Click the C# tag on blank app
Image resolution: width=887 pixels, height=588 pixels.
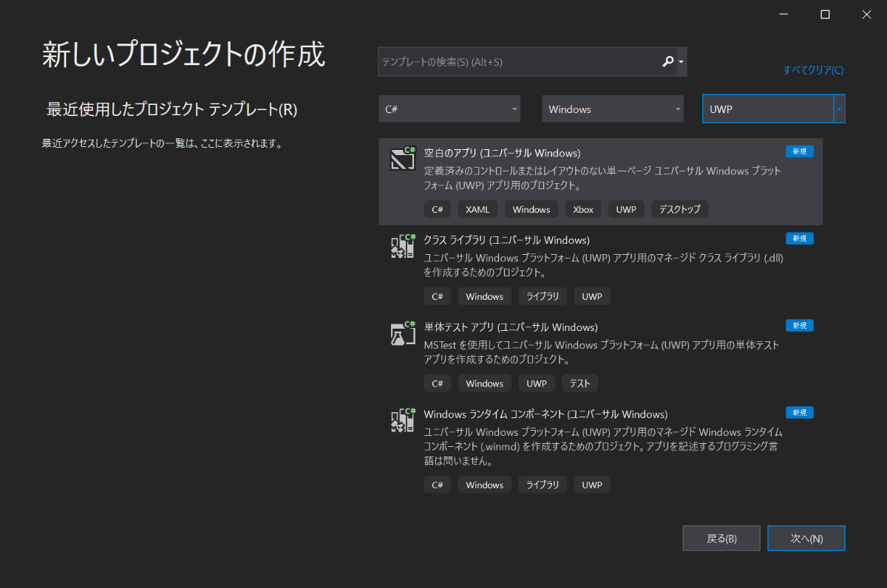point(437,209)
